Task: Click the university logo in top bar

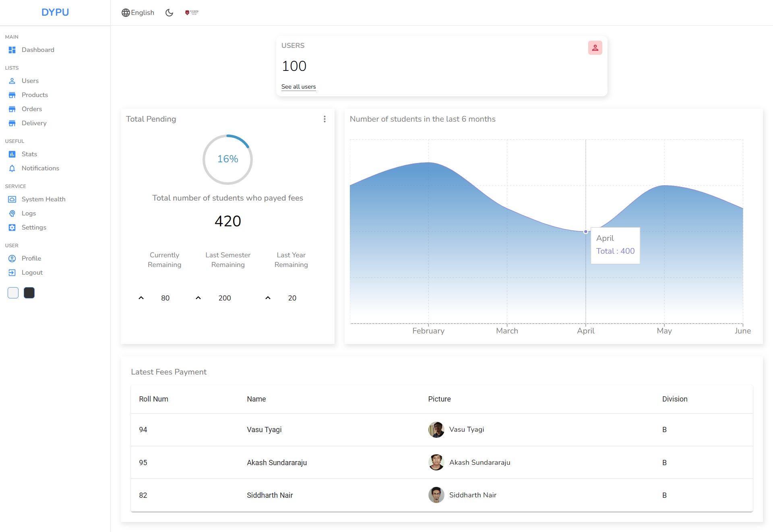Action: point(192,12)
